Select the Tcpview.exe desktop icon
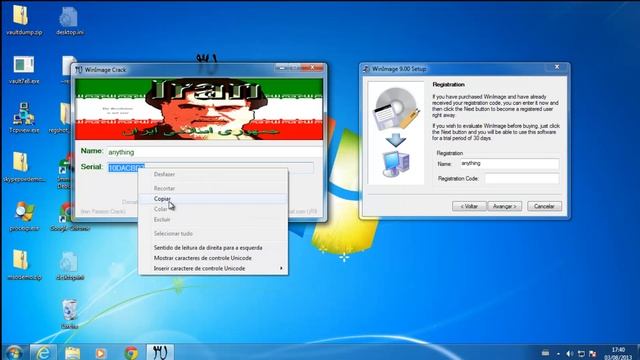Viewport: 640px width, 360px height. pos(24,118)
